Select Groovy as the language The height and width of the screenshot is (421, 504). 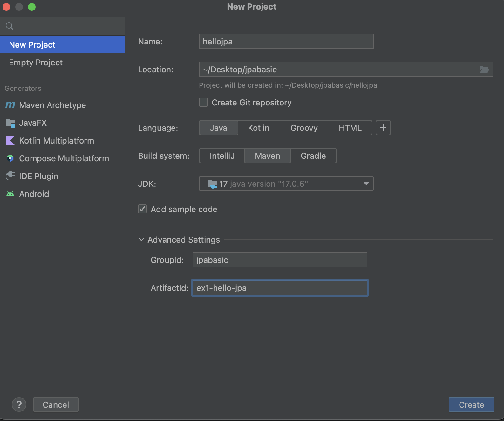[304, 128]
